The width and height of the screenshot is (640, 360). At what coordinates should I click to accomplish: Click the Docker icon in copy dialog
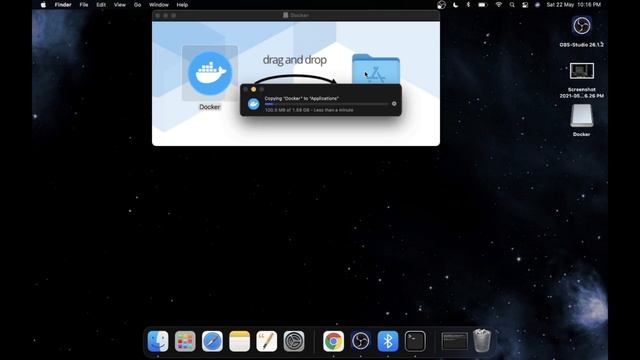coord(253,104)
